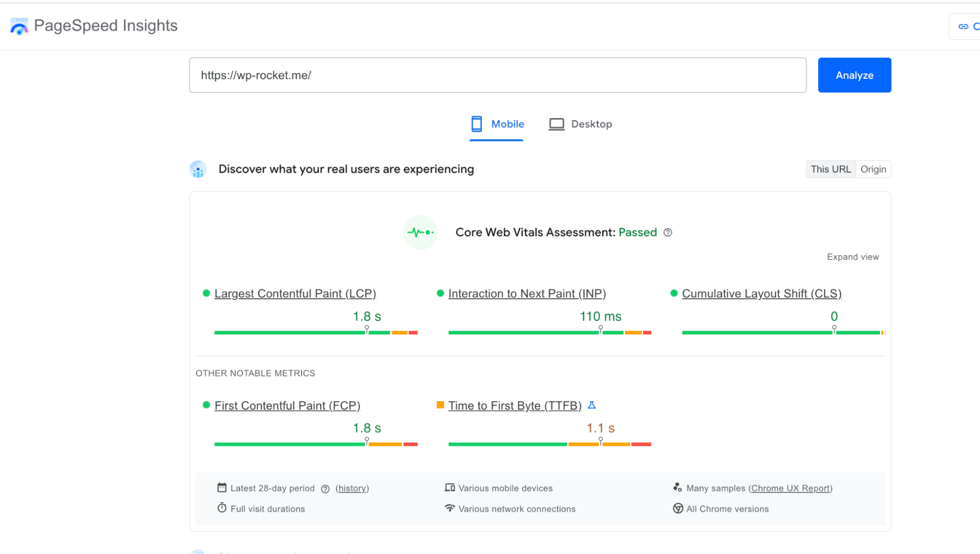Select the This URL toggle
Image resolution: width=980 pixels, height=554 pixels.
coord(831,169)
